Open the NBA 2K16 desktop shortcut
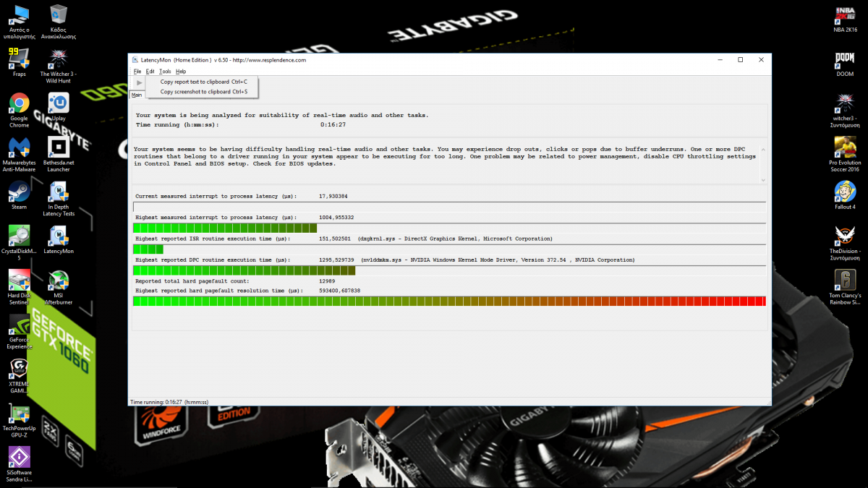868x488 pixels. pos(845,19)
